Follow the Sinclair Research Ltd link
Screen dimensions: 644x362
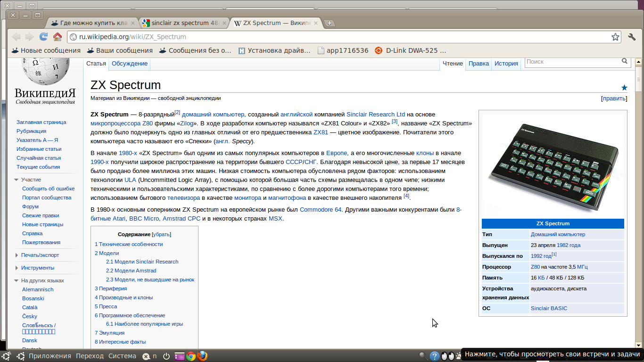tap(376, 115)
